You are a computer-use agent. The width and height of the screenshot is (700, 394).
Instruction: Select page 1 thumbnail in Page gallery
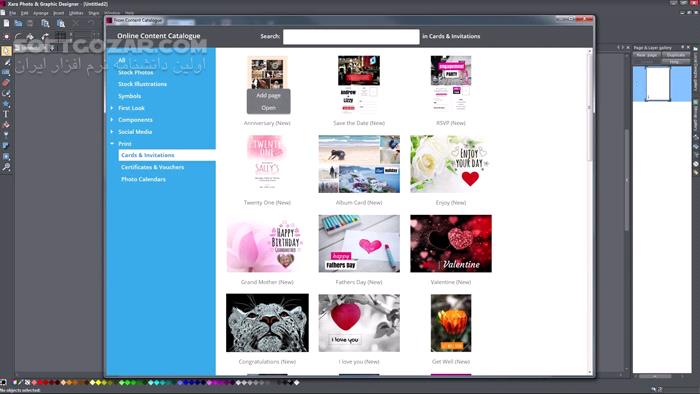[658, 84]
